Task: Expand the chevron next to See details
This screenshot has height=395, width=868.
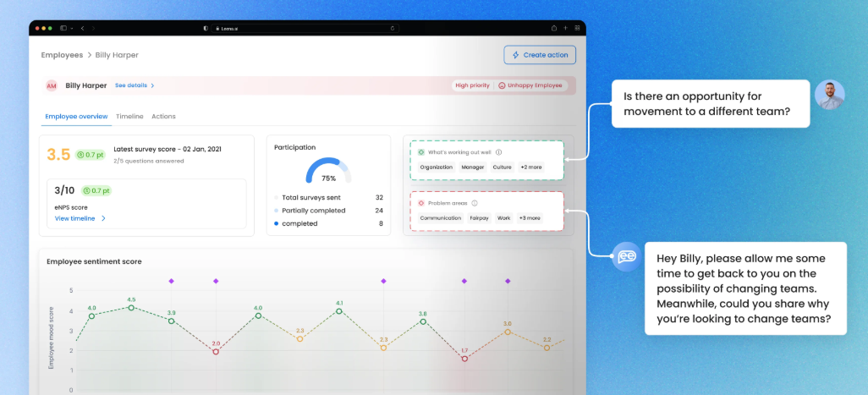Action: 153,85
